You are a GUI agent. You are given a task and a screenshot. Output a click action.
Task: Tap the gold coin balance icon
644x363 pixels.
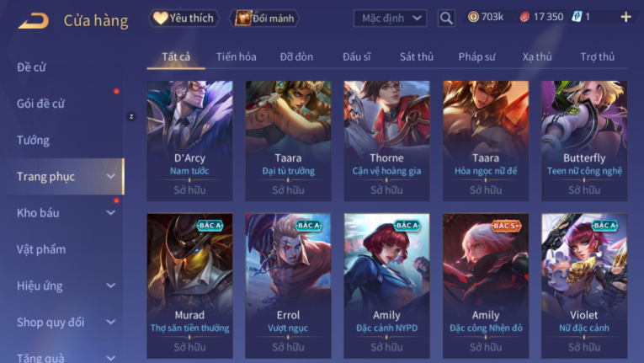pyautogui.click(x=473, y=17)
